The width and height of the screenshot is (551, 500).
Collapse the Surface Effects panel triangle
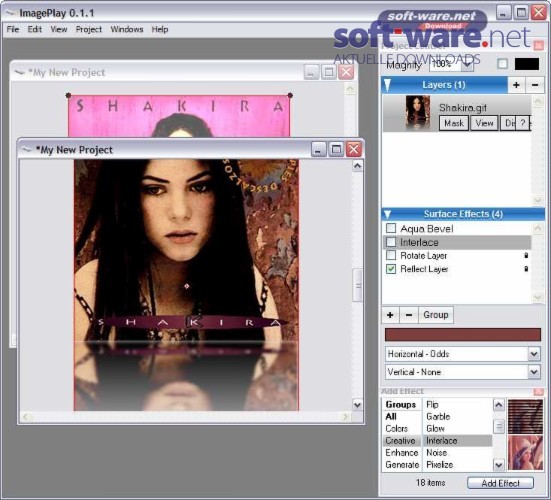point(388,214)
